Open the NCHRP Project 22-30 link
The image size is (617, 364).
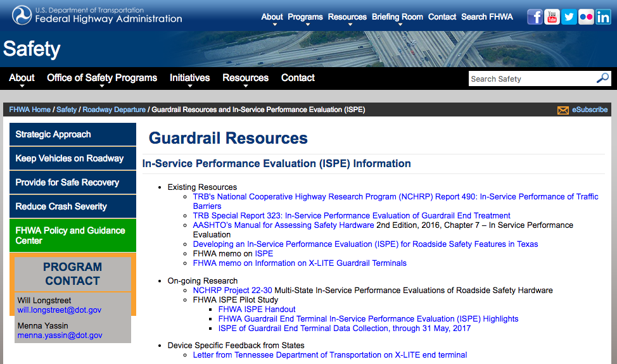(232, 291)
